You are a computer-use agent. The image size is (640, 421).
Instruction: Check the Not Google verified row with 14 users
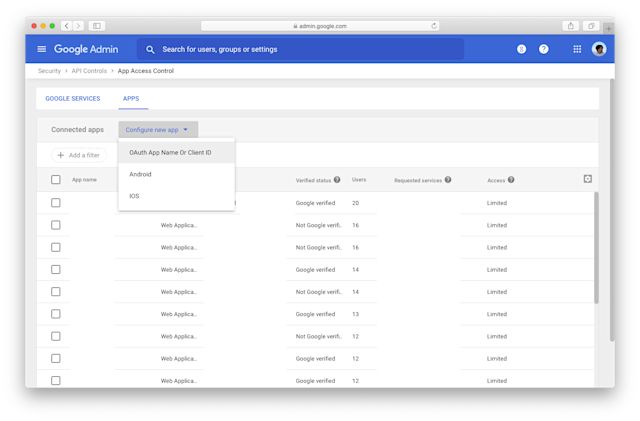[56, 292]
